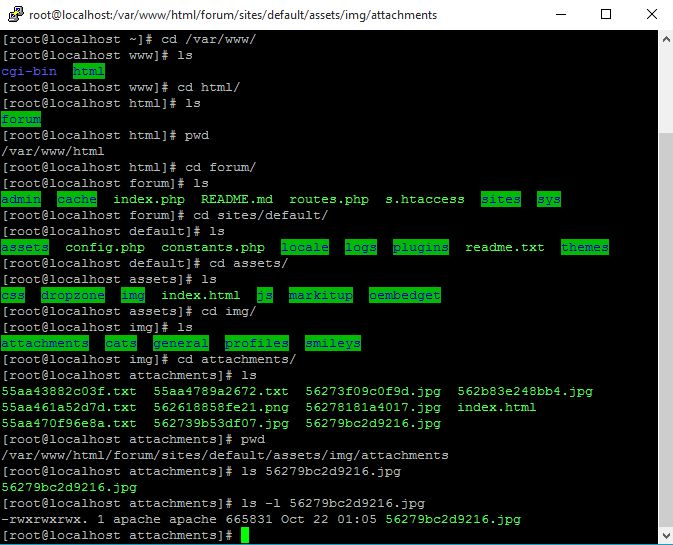The height and width of the screenshot is (545, 673).
Task: Click file 562b83e248bb4.jpg
Action: pyautogui.click(x=525, y=391)
